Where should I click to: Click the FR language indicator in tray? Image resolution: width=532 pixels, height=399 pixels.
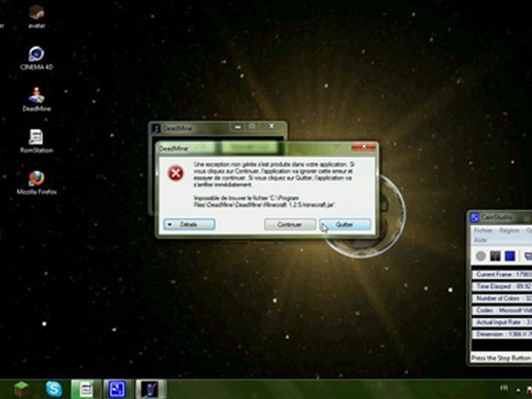point(504,388)
